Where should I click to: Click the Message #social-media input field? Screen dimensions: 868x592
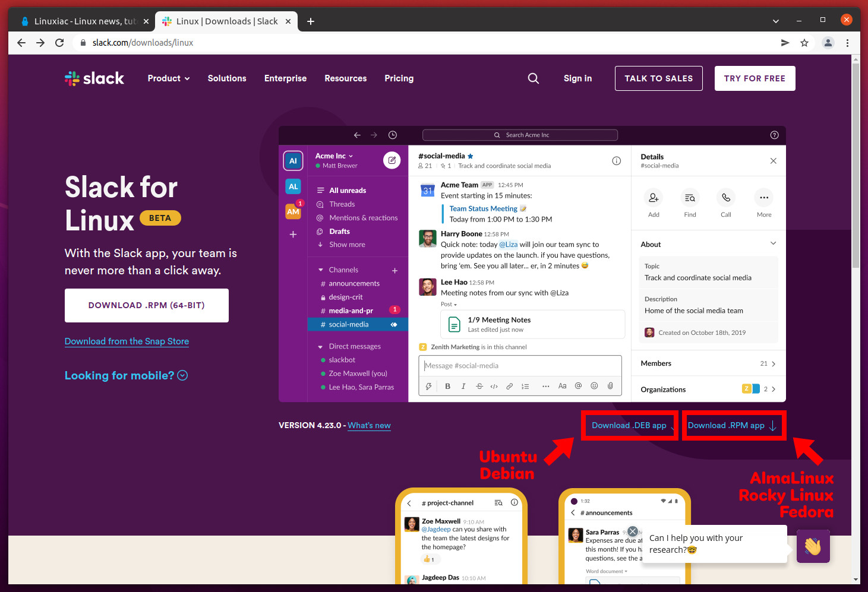click(520, 366)
